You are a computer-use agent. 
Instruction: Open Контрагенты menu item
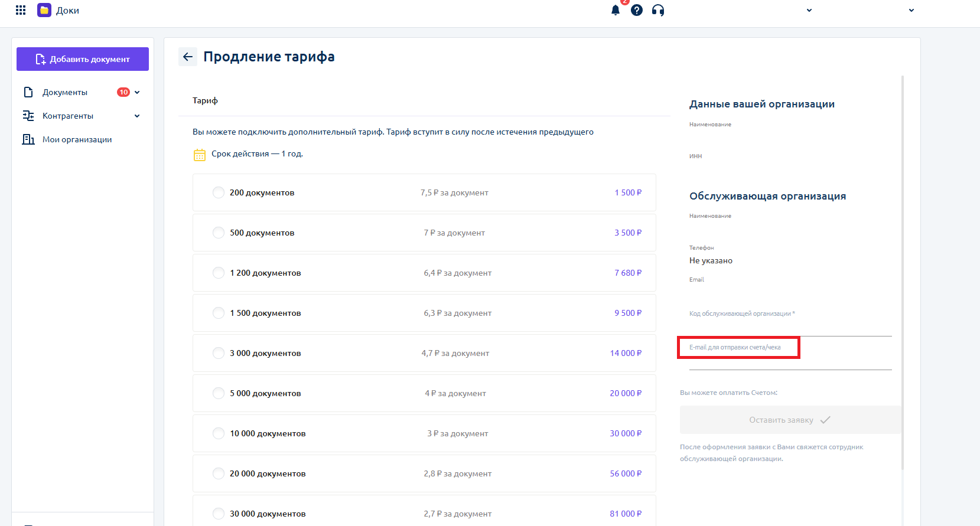tap(68, 116)
